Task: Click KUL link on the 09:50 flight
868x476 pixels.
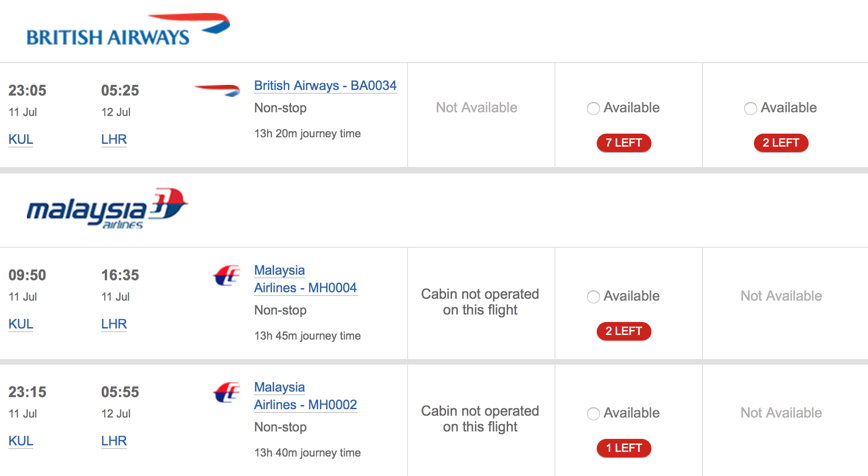Action: coord(21,324)
